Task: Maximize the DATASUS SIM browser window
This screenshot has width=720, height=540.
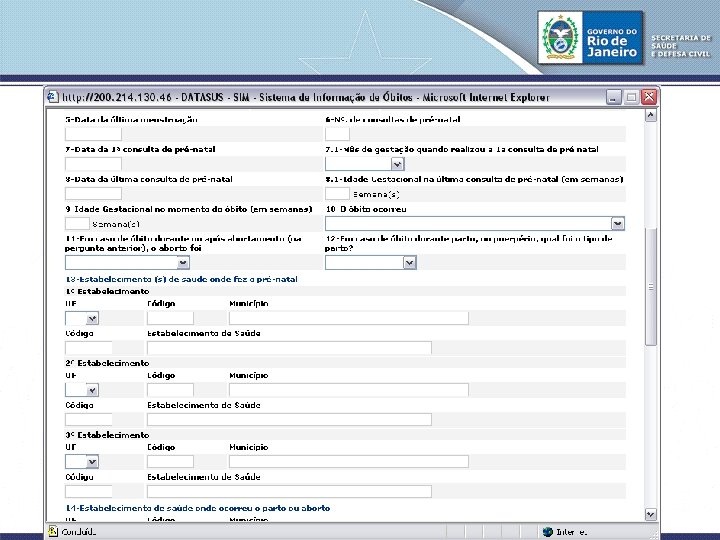Action: click(631, 97)
